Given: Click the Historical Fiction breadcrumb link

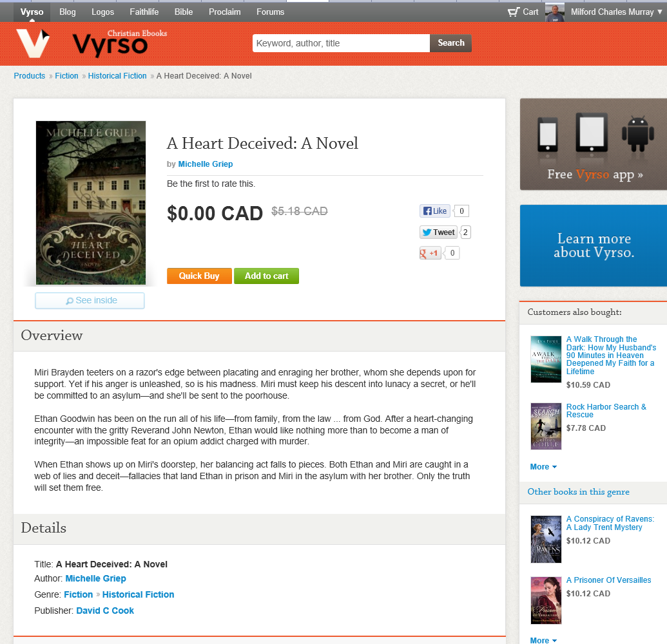Looking at the screenshot, I should pos(117,75).
